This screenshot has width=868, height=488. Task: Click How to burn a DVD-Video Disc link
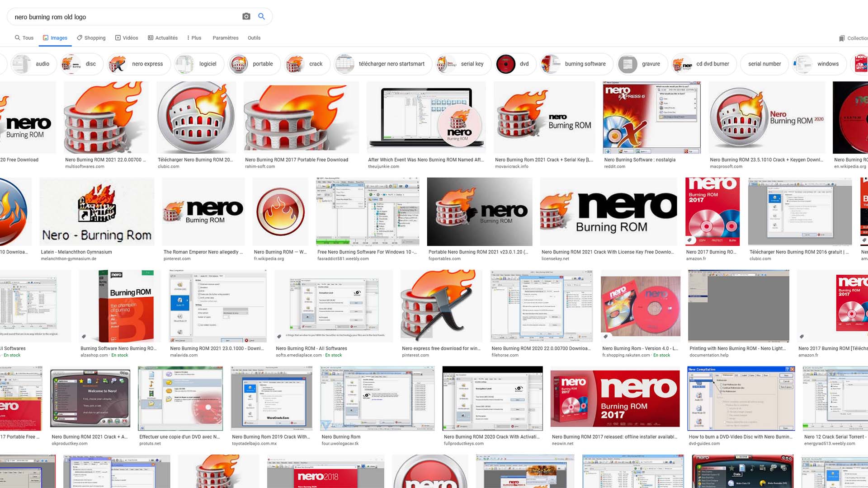(741, 437)
